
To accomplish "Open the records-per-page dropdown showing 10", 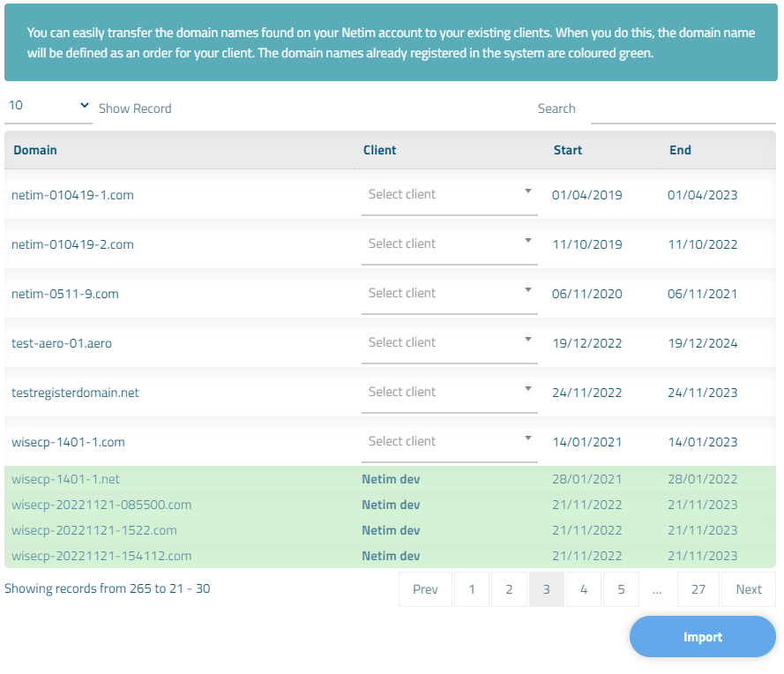I will pyautogui.click(x=49, y=106).
